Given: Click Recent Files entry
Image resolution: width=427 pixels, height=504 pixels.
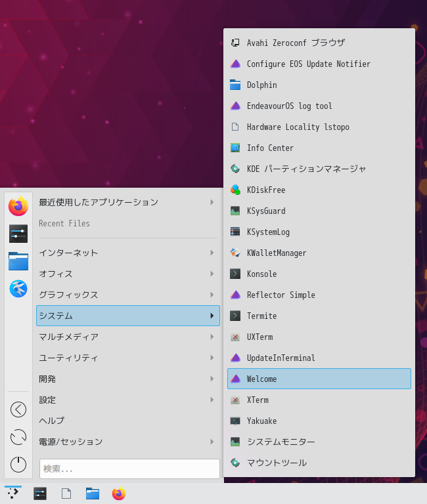Looking at the screenshot, I should [x=128, y=223].
